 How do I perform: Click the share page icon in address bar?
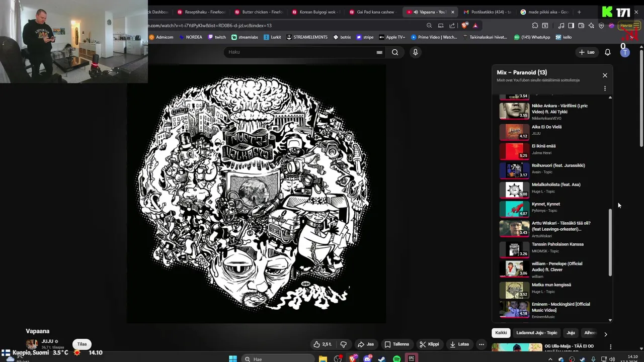(x=452, y=26)
